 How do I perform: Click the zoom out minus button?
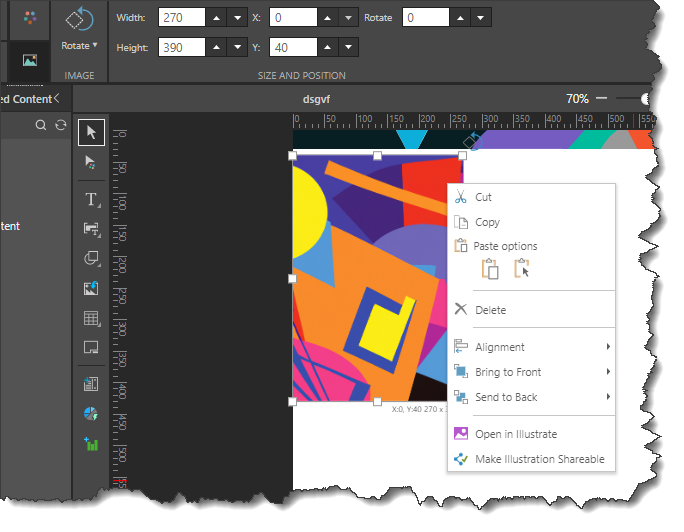601,98
